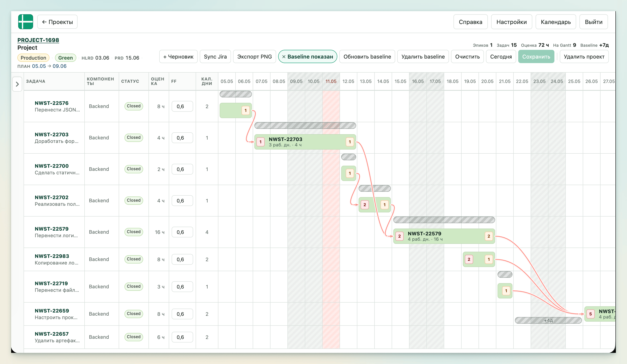Click the Green status tag
This screenshot has width=627, height=364.
tap(65, 58)
